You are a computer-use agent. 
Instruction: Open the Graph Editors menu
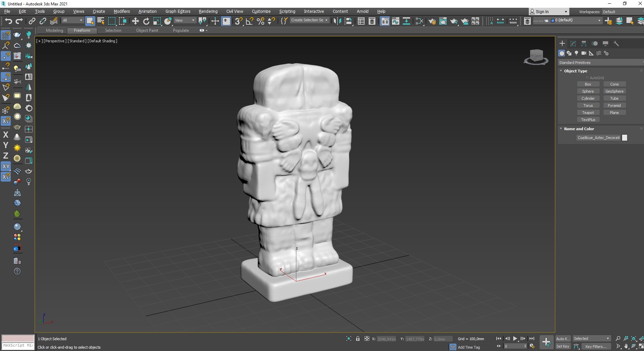coord(178,11)
